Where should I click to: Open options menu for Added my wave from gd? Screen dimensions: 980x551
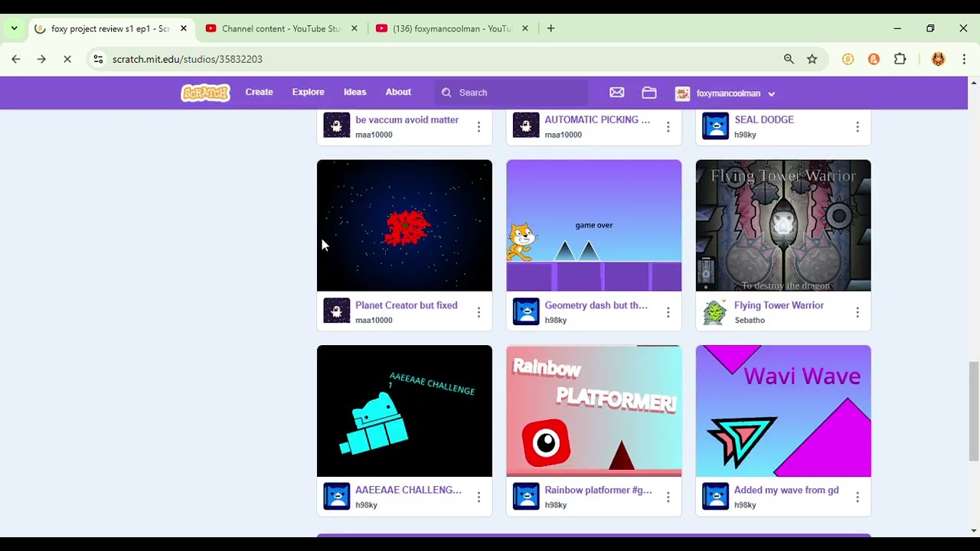click(x=857, y=497)
